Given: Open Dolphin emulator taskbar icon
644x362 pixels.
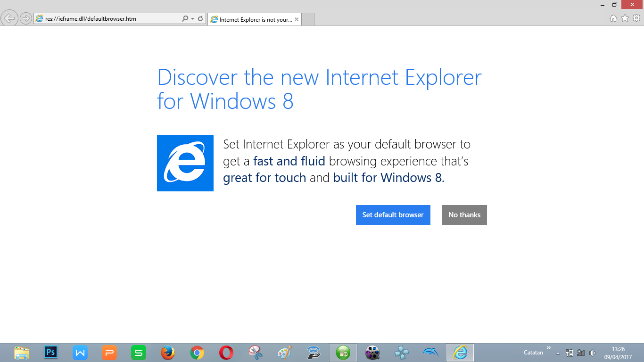Looking at the screenshot, I should [x=431, y=353].
